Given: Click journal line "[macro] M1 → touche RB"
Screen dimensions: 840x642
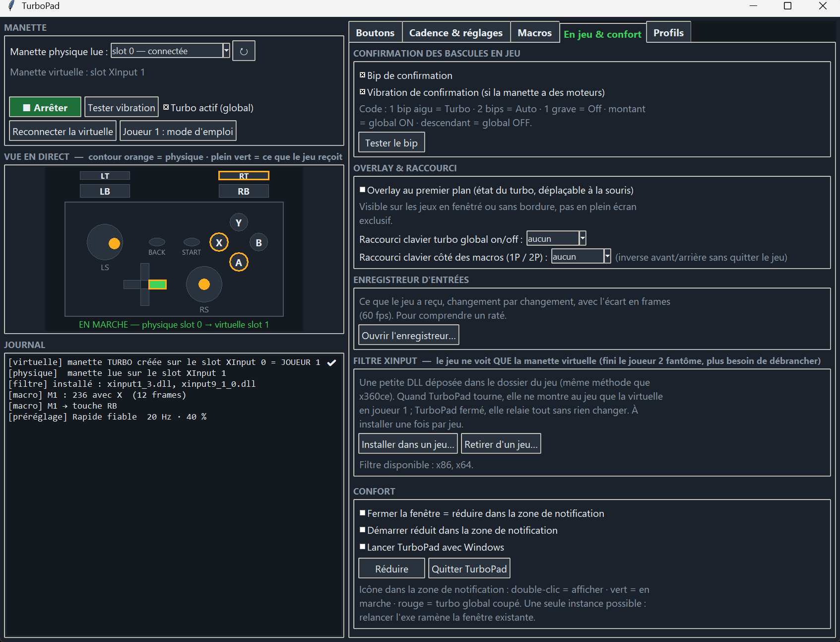Looking at the screenshot, I should (63, 406).
